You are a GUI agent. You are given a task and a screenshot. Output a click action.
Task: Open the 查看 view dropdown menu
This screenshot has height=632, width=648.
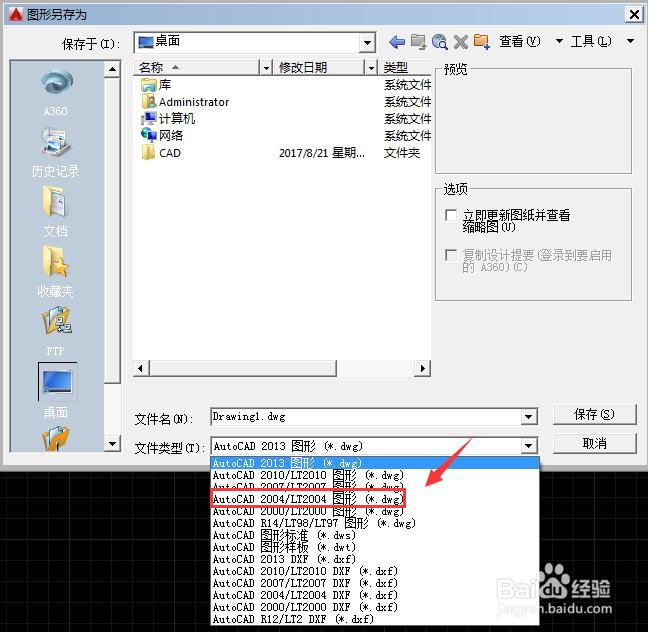click(x=559, y=41)
